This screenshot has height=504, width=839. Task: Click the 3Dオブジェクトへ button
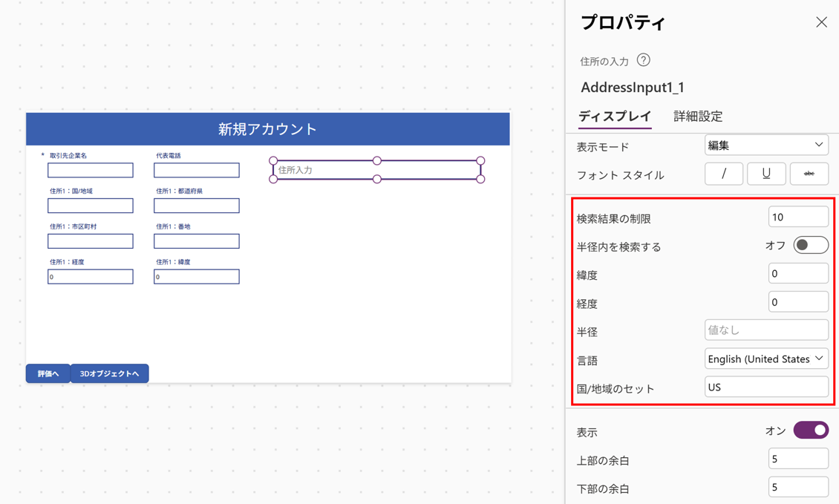[109, 373]
